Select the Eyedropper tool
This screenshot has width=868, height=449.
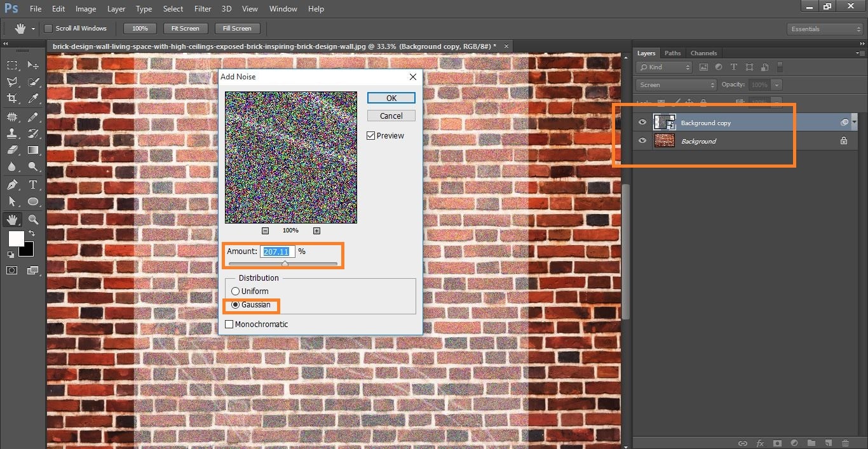click(33, 98)
